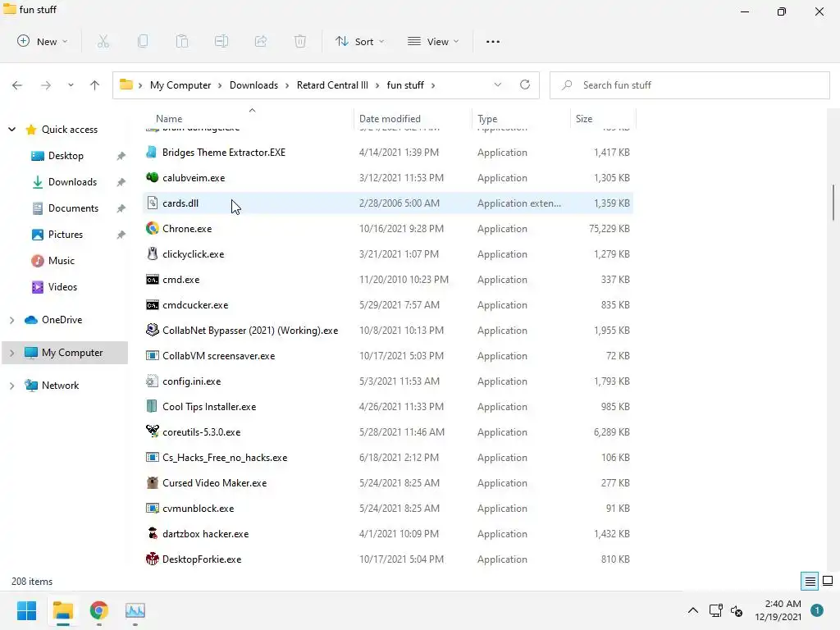This screenshot has width=840, height=630.
Task: Switch to Details view layout button
Action: pyautogui.click(x=810, y=581)
